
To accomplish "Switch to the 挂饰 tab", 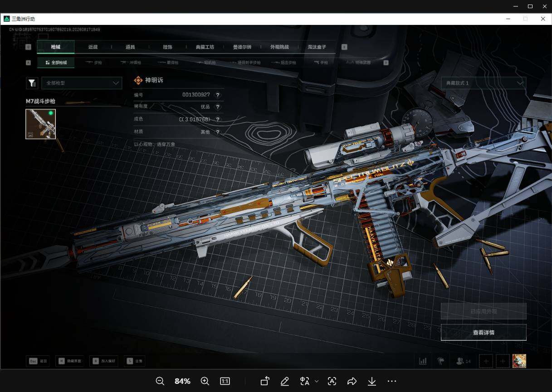I will coord(167,47).
